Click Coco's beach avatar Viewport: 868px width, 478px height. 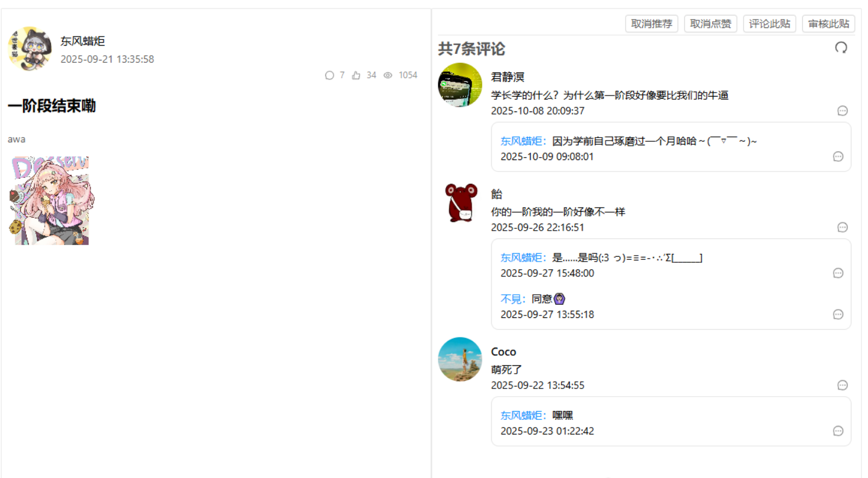coord(460,359)
